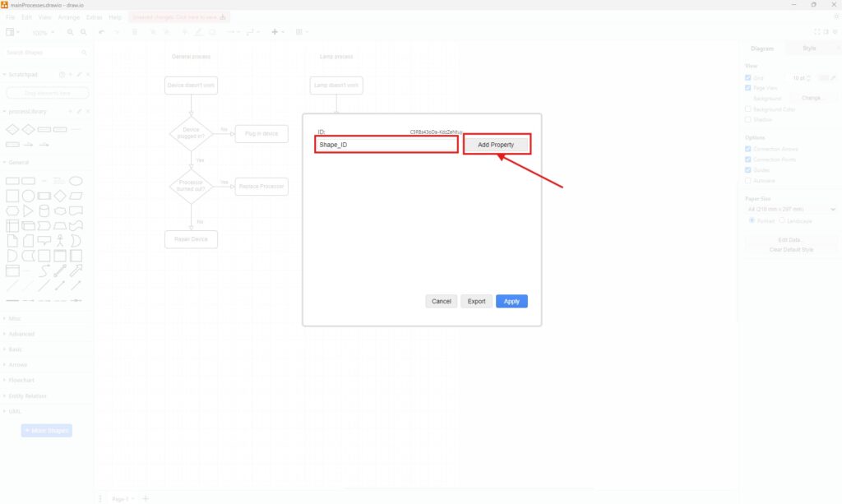Click the Undo arrow icon

point(101,32)
